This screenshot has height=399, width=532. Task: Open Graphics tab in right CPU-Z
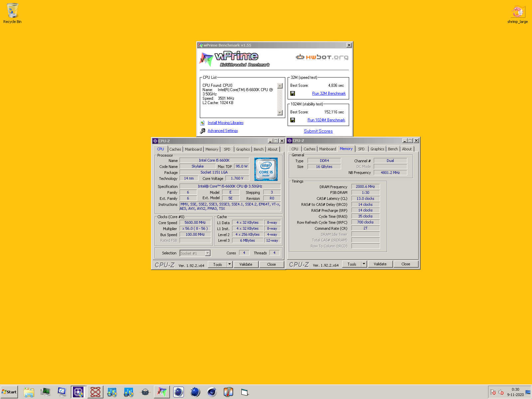(x=377, y=149)
